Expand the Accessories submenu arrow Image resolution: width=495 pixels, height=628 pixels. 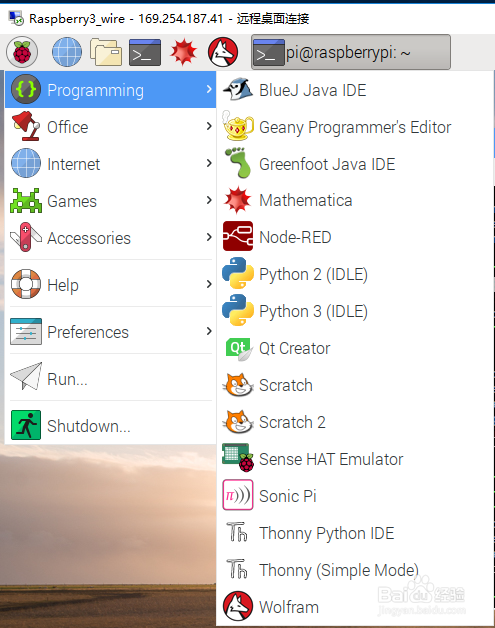[x=209, y=237]
